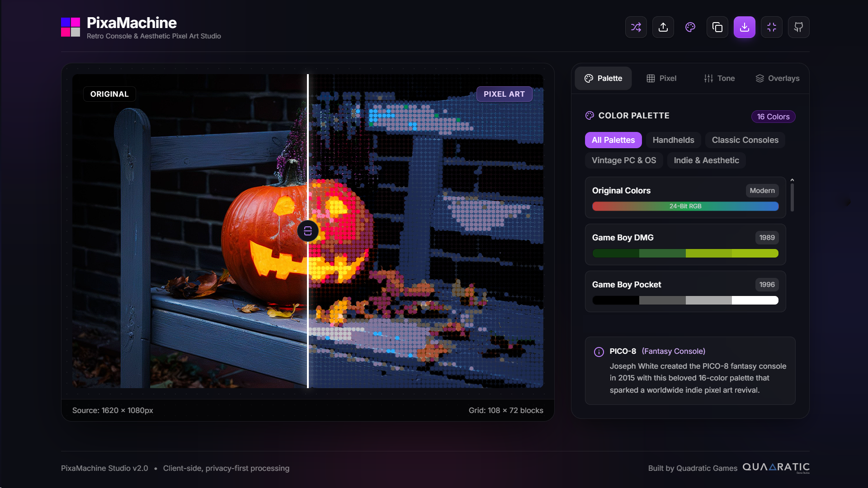Click the compare slider handle on image
The width and height of the screenshot is (868, 488).
[308, 231]
